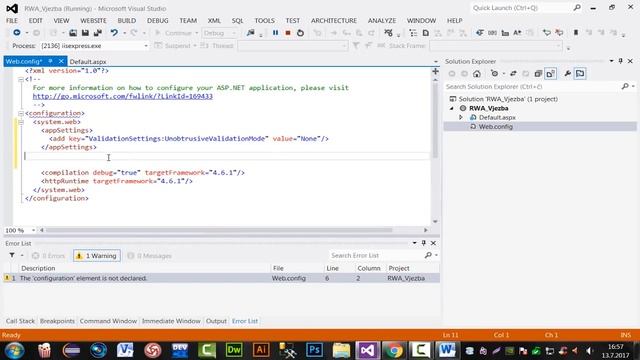640x360 pixels.
Task: Select Default.aspx in Solution Explorer
Action: pos(497,117)
